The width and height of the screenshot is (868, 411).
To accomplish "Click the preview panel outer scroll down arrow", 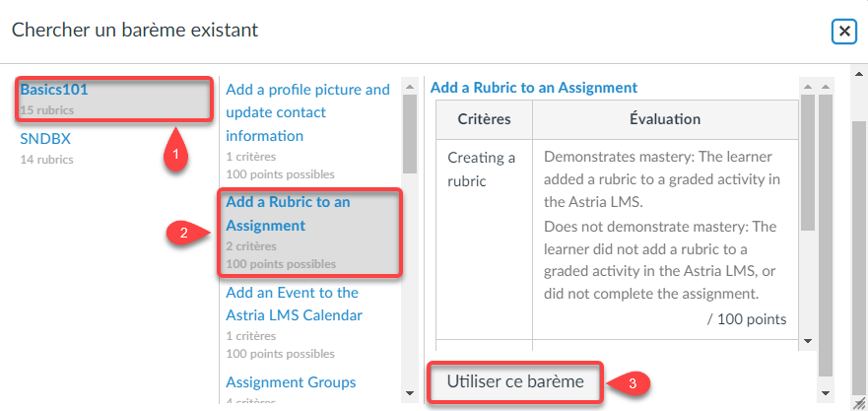I will [826, 393].
